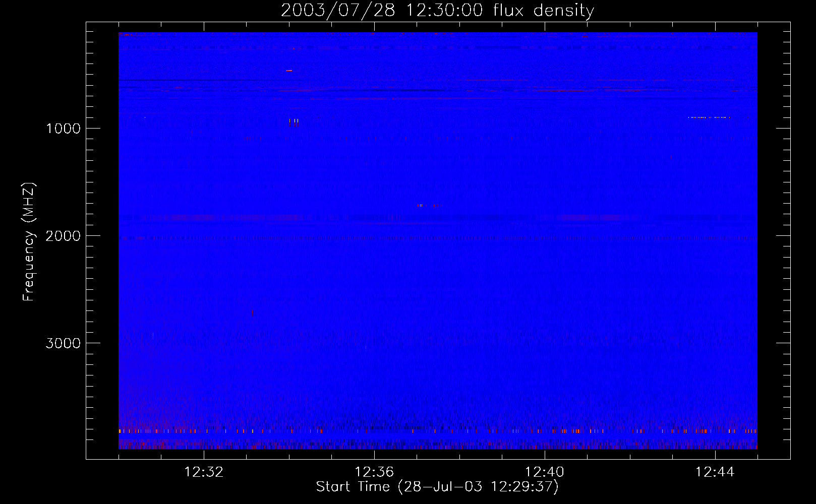Image resolution: width=816 pixels, height=504 pixels.
Task: Click the '12:36' time axis label
Action: point(374,472)
